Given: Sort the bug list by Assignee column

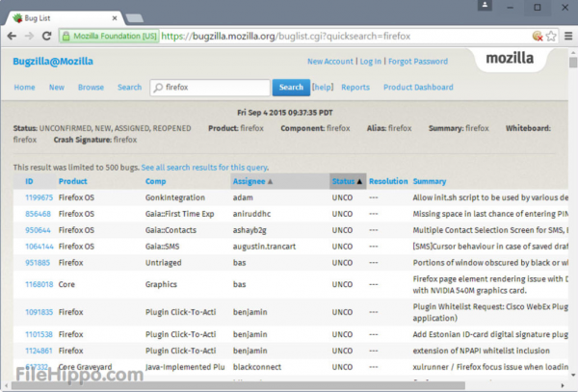Looking at the screenshot, I should [x=252, y=180].
